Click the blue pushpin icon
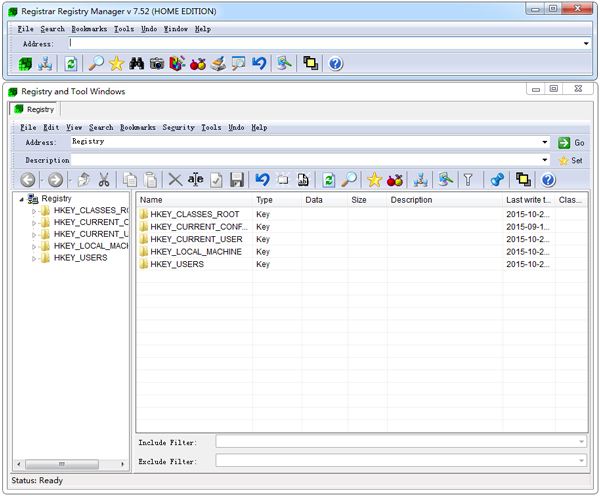 click(497, 180)
